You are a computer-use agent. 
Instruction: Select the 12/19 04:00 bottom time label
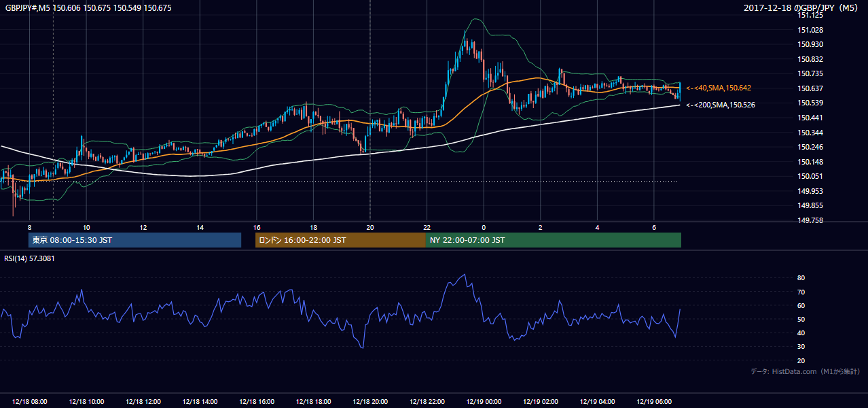point(597,402)
